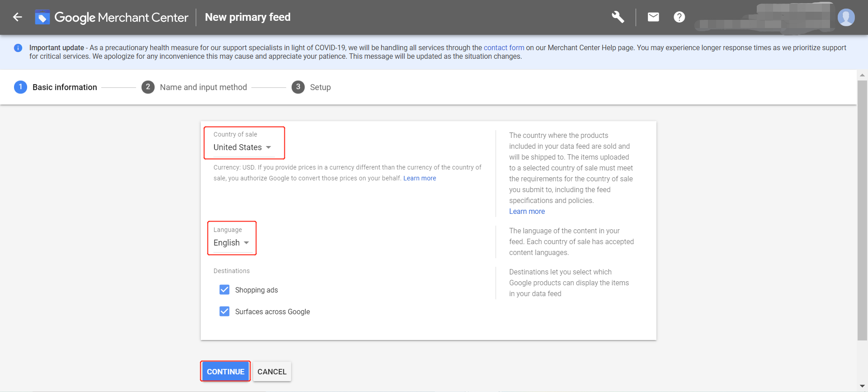This screenshot has height=392, width=868.
Task: Open the help question mark icon
Action: coord(679,17)
